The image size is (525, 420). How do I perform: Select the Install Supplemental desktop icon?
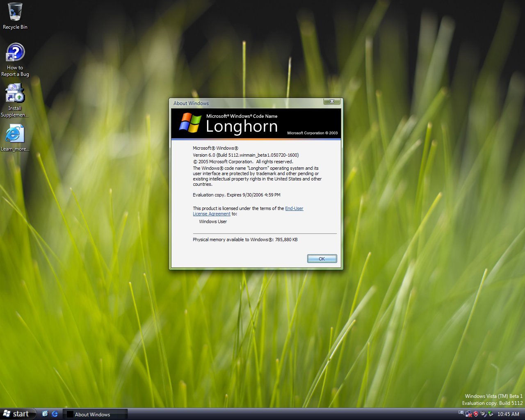(15, 100)
